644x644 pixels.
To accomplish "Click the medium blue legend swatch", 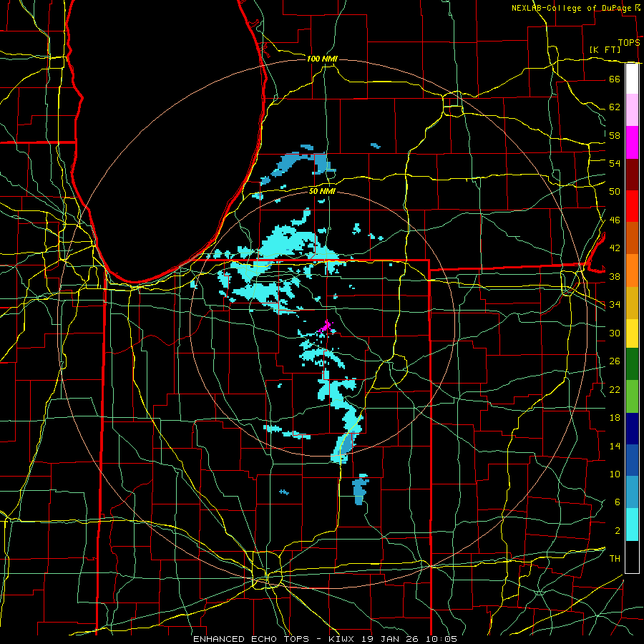I will (x=632, y=460).
